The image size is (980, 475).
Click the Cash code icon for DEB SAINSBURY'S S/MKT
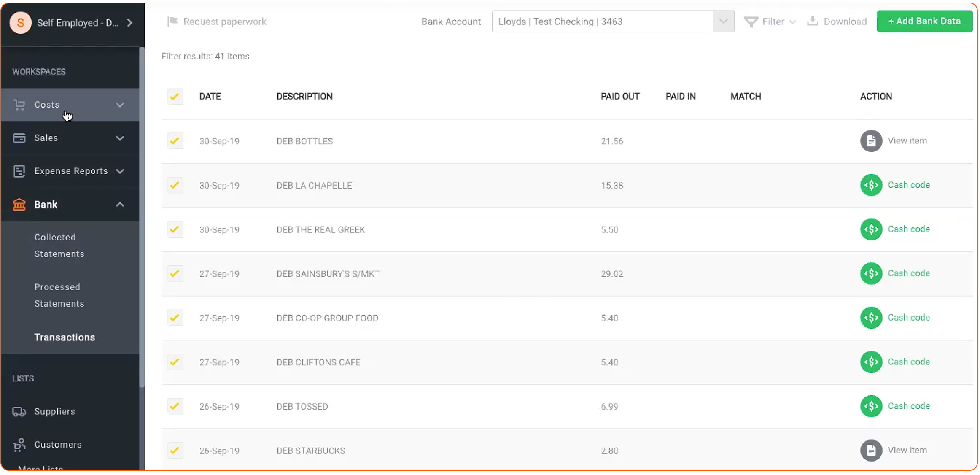point(871,273)
